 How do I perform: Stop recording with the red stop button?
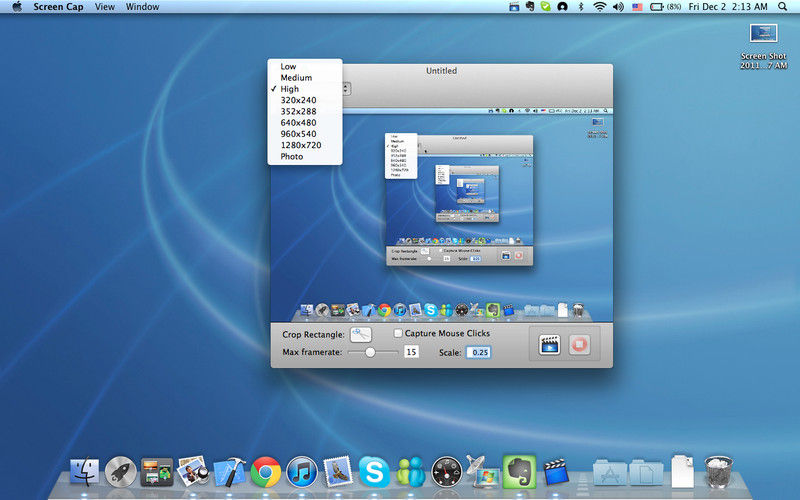pyautogui.click(x=579, y=344)
